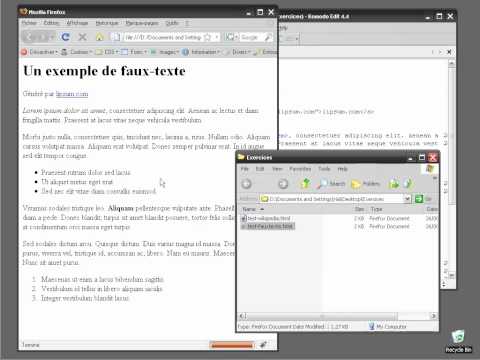Open the Images menu in Web Developer toolbar
480x360 pixels.
coord(164,52)
